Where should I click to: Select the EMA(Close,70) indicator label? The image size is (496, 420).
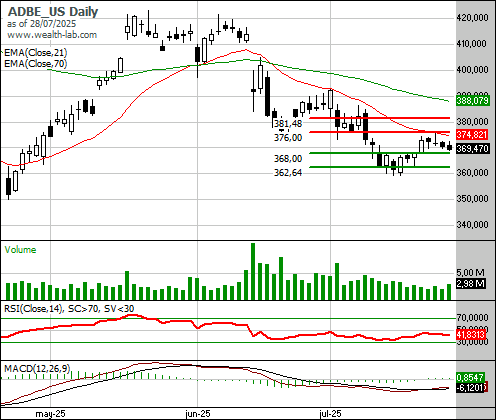(x=35, y=63)
